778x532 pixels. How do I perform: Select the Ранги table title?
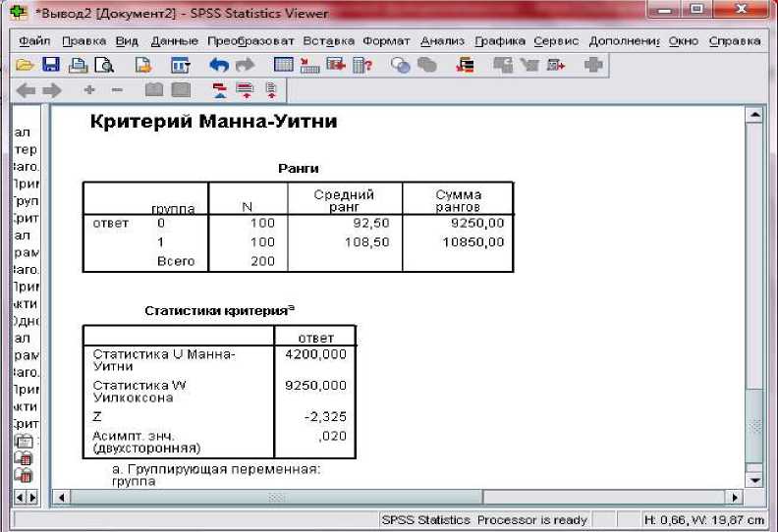[x=299, y=169]
